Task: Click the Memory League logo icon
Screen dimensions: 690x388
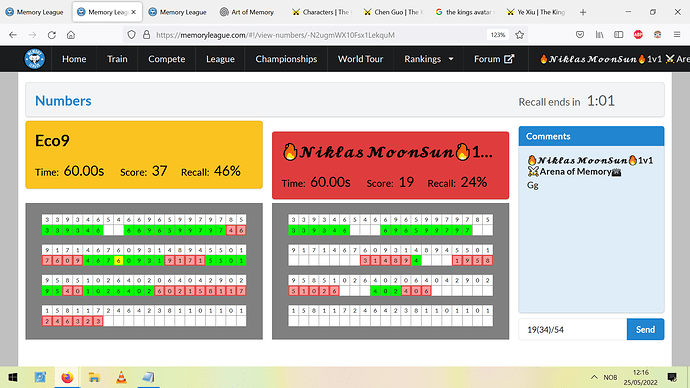Action: (34, 59)
